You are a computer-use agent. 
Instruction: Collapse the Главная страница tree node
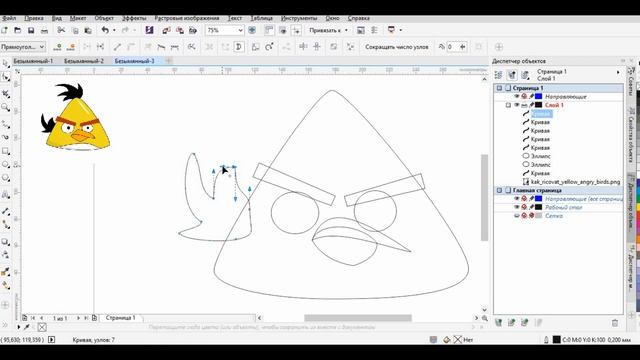[x=499, y=191]
